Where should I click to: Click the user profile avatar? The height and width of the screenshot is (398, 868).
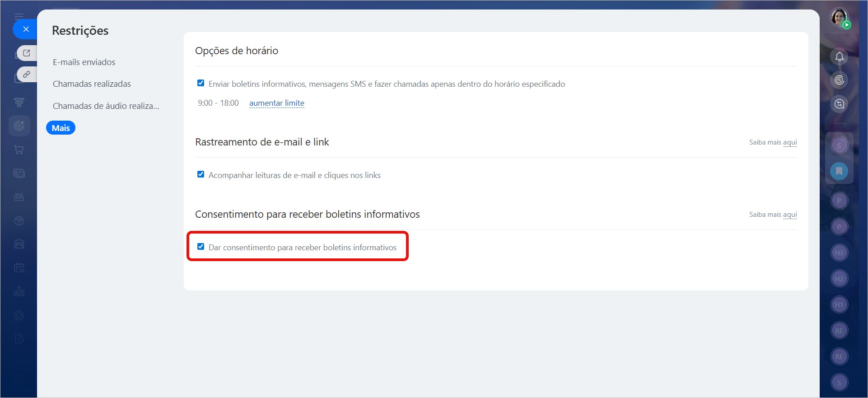pyautogui.click(x=839, y=18)
